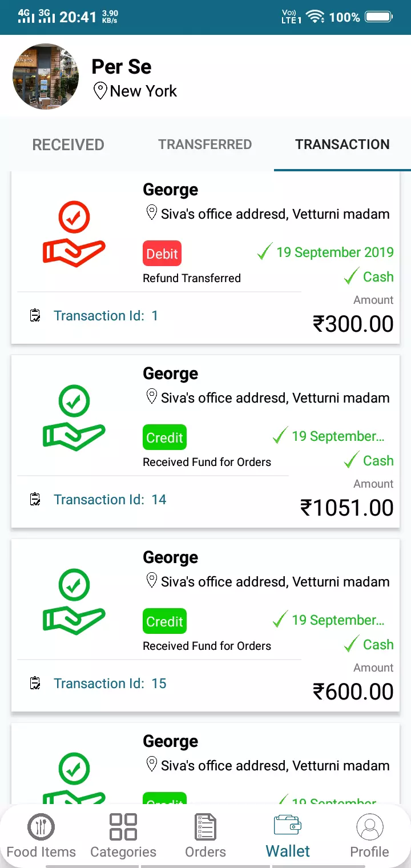Image resolution: width=411 pixels, height=868 pixels.
Task: Tap the red refund hand icon
Action: point(74,234)
